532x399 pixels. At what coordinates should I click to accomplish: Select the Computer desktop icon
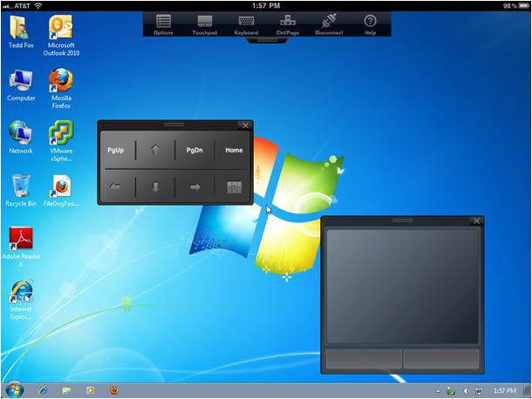(21, 85)
